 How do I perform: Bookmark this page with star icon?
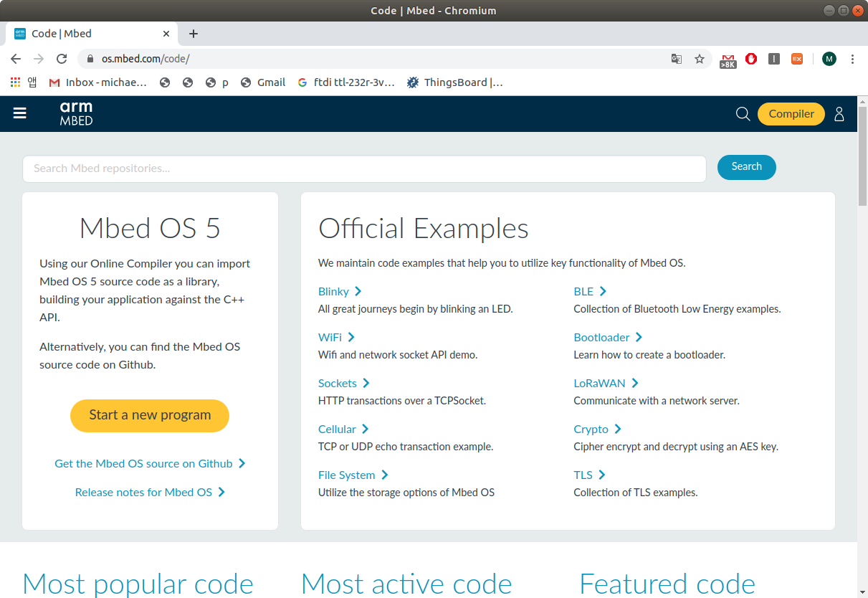pyautogui.click(x=700, y=59)
